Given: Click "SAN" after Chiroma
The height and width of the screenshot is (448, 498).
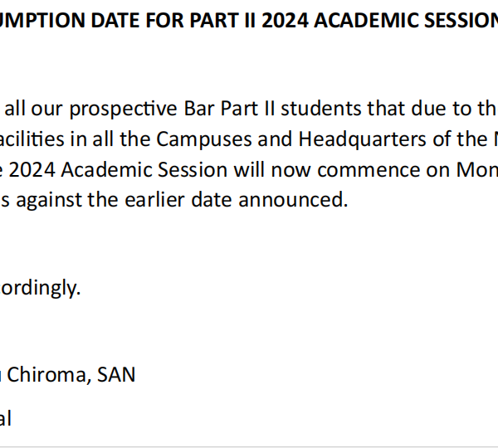Looking at the screenshot, I should pyautogui.click(x=116, y=375).
